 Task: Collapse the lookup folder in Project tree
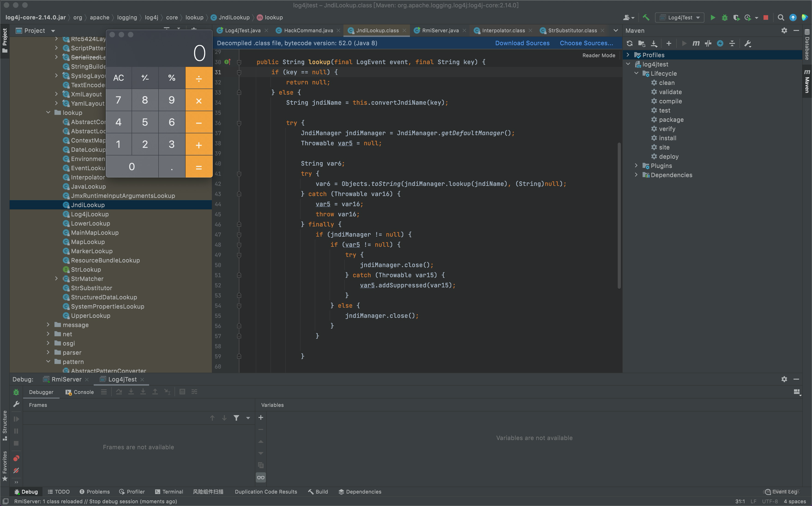click(48, 113)
